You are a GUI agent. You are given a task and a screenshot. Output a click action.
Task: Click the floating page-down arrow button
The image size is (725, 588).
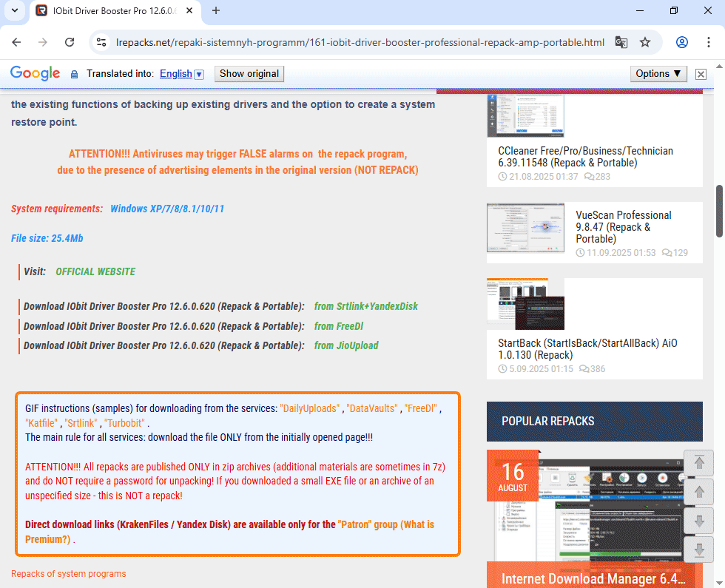click(699, 521)
